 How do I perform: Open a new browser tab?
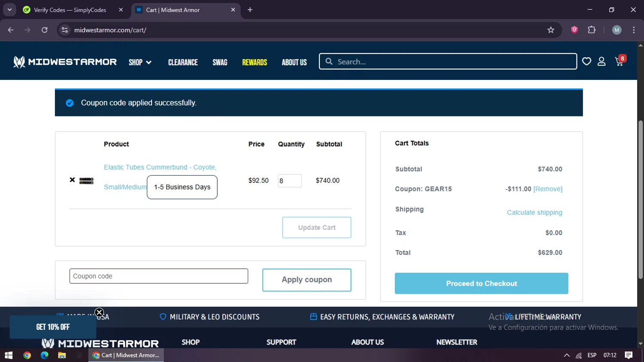250,10
